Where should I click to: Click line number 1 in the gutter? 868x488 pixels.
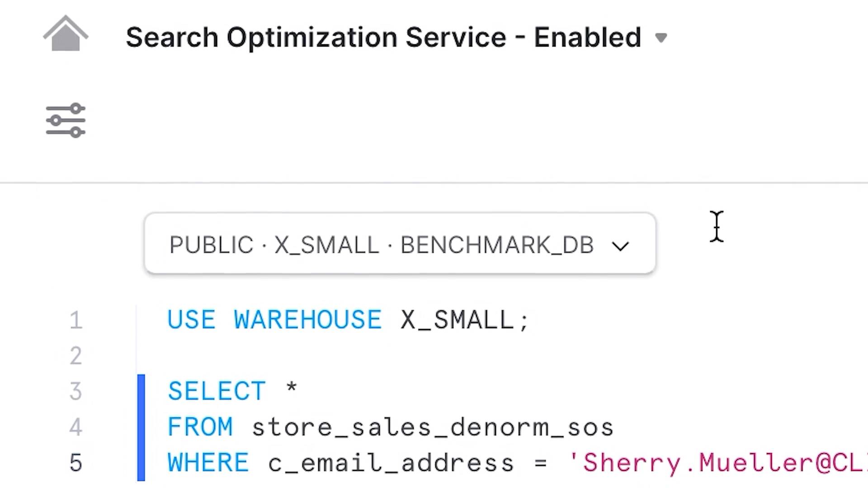click(76, 320)
